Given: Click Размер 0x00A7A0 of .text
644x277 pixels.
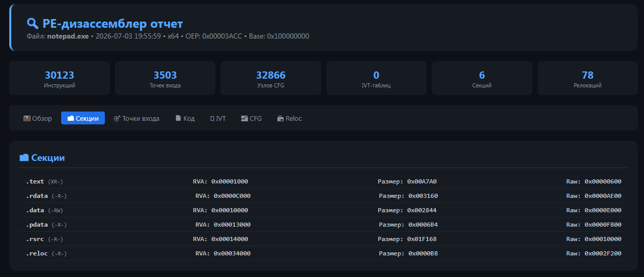Looking at the screenshot, I should (x=407, y=181).
